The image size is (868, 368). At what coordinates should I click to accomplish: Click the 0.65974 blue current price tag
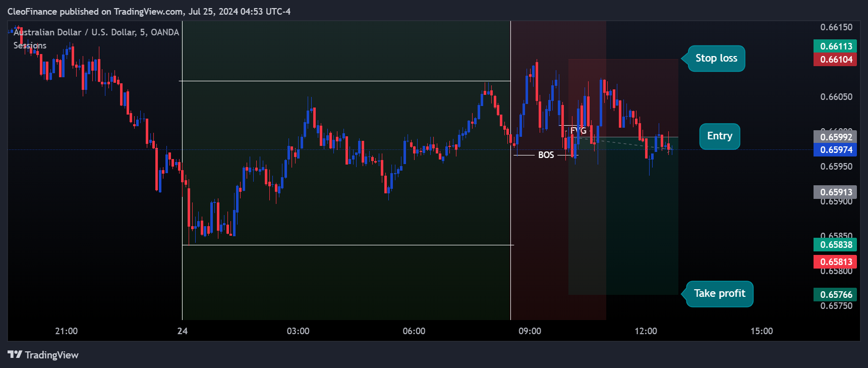point(835,150)
